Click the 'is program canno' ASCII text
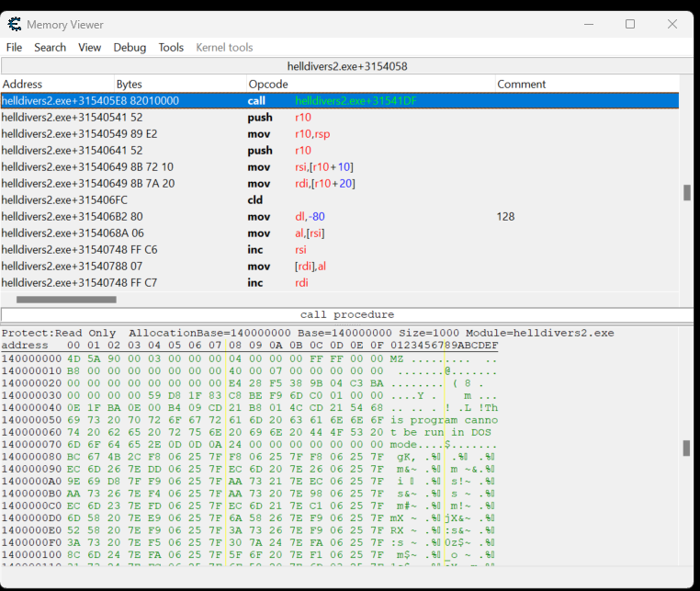 click(x=444, y=420)
